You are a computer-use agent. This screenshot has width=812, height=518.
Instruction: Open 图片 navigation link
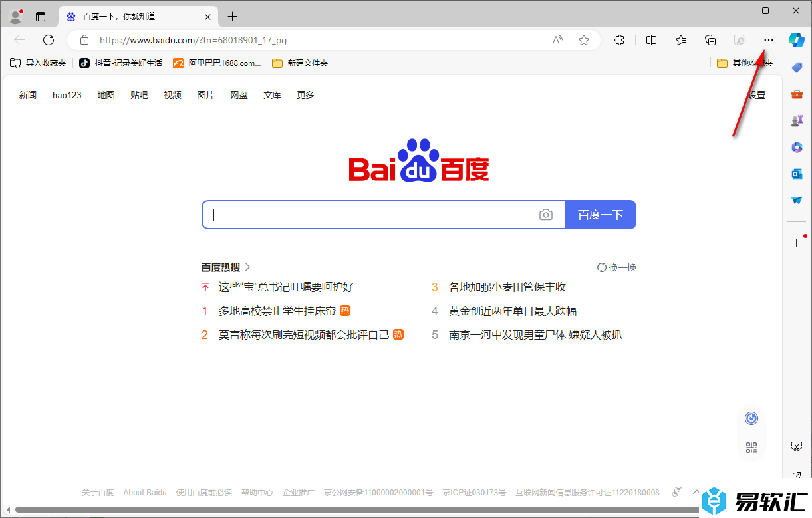205,95
